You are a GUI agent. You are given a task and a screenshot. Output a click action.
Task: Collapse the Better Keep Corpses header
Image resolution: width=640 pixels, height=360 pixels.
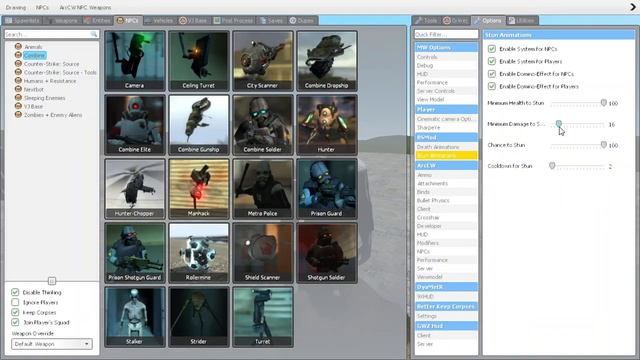[x=446, y=307]
